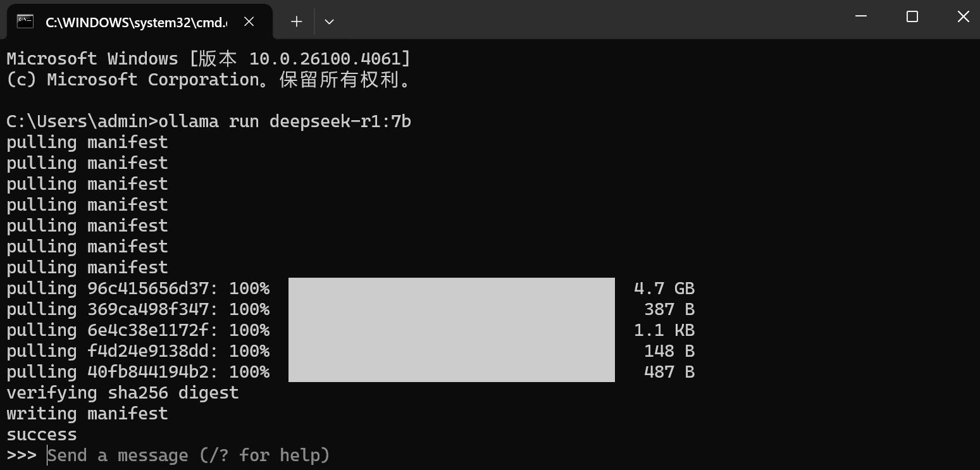Minimize the terminal window
The image size is (980, 470).
tap(860, 16)
